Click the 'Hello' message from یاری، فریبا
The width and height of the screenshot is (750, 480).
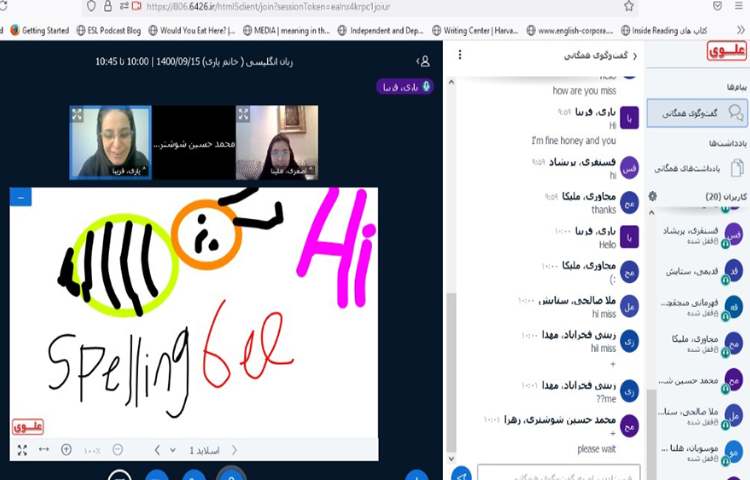(x=607, y=245)
